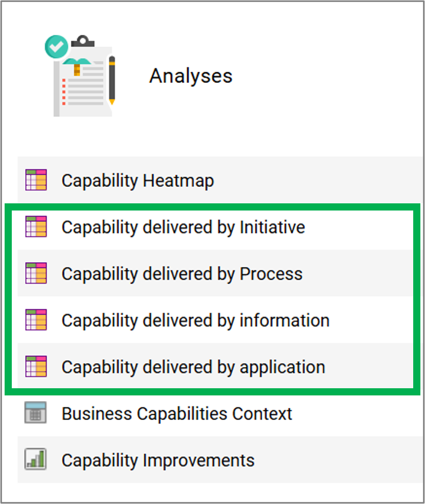Select the Capability Heatmap row background
This screenshot has width=425, height=504.
coord(220,180)
